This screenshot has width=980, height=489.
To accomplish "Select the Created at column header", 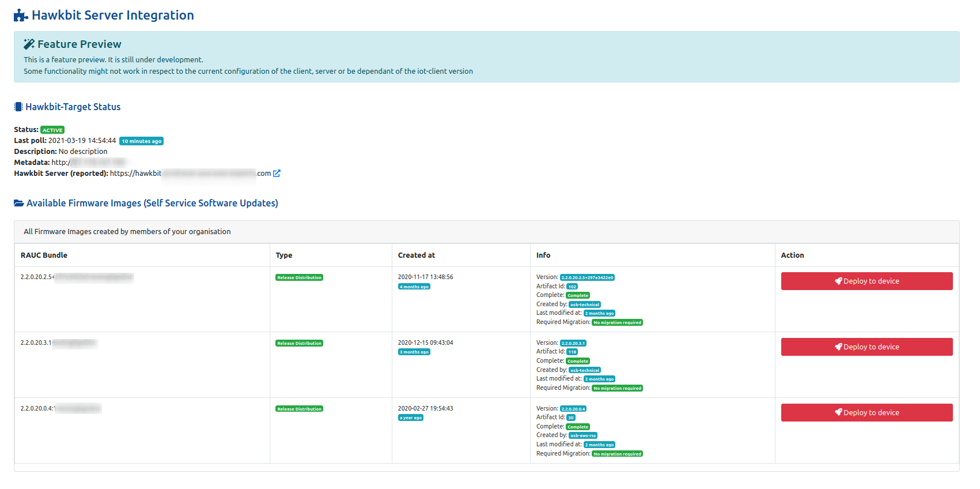I will (x=416, y=255).
